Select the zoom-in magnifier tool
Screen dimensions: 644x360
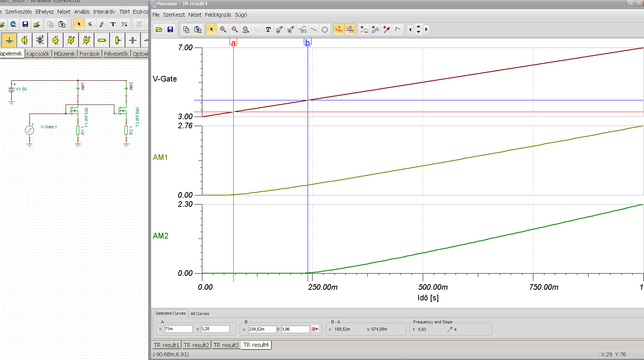coord(223,29)
